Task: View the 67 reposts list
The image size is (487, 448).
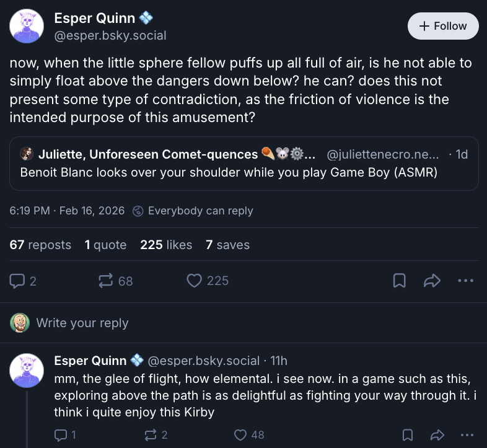Action: tap(40, 245)
